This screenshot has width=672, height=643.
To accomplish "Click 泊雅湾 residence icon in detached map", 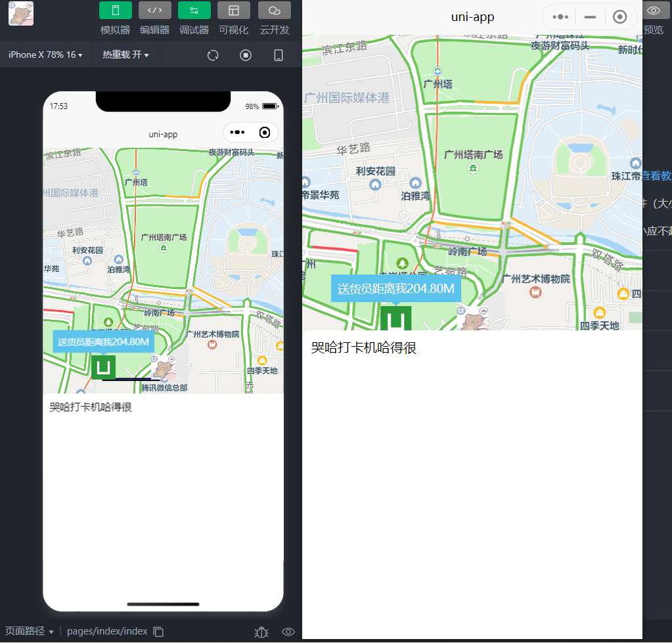I will (x=415, y=183).
